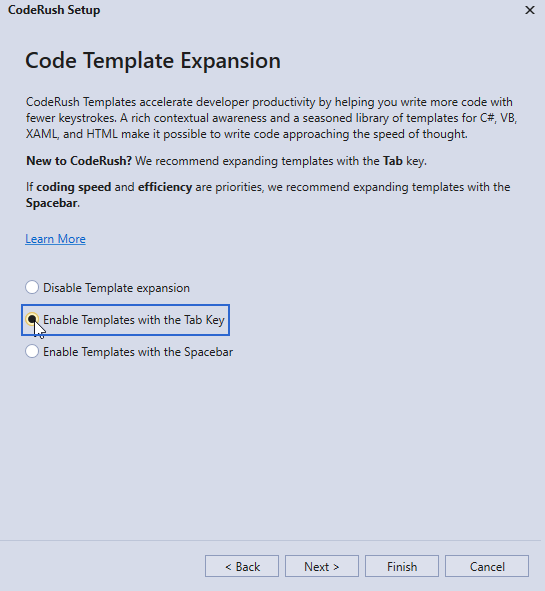545x591 pixels.
Task: Select Disable Template expansion radio button
Action: [x=32, y=288]
